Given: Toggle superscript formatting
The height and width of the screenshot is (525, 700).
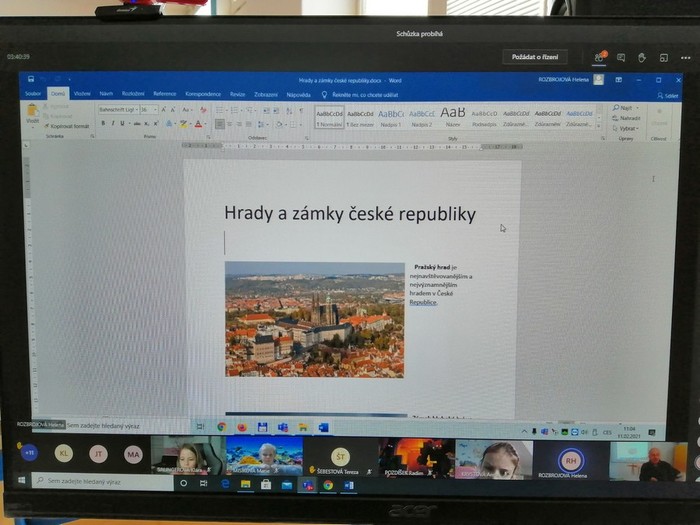Looking at the screenshot, I should (x=156, y=124).
